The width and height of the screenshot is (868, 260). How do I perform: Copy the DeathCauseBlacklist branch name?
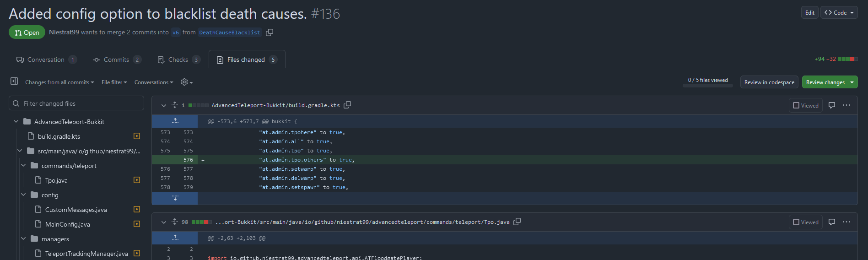coord(270,32)
